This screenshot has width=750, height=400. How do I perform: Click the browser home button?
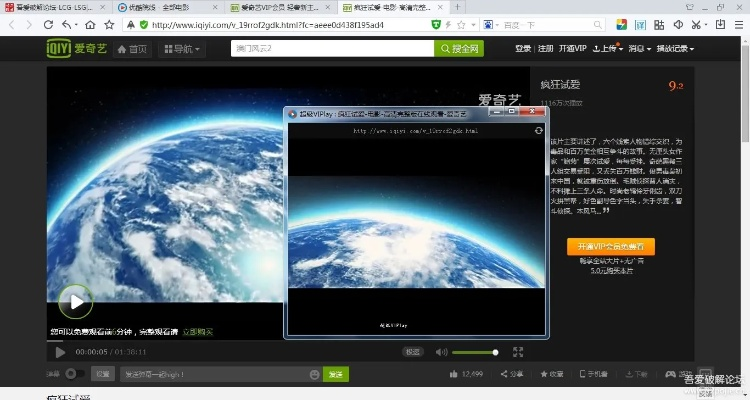pos(91,24)
